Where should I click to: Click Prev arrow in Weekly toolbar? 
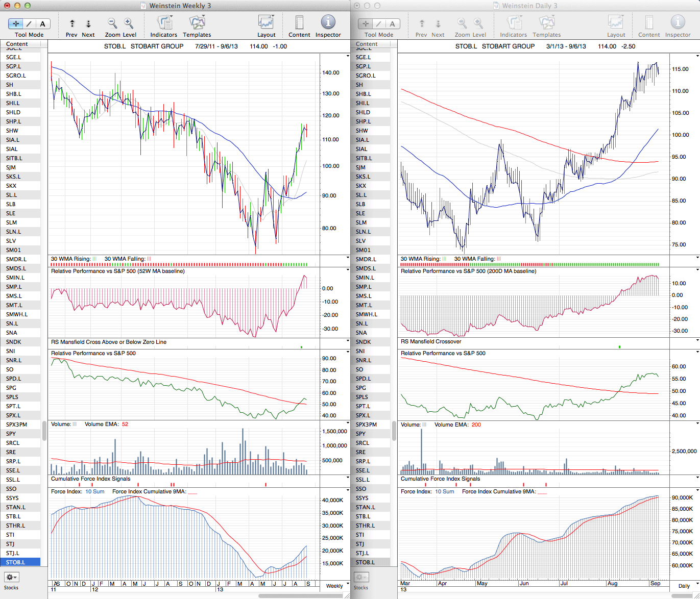[72, 24]
